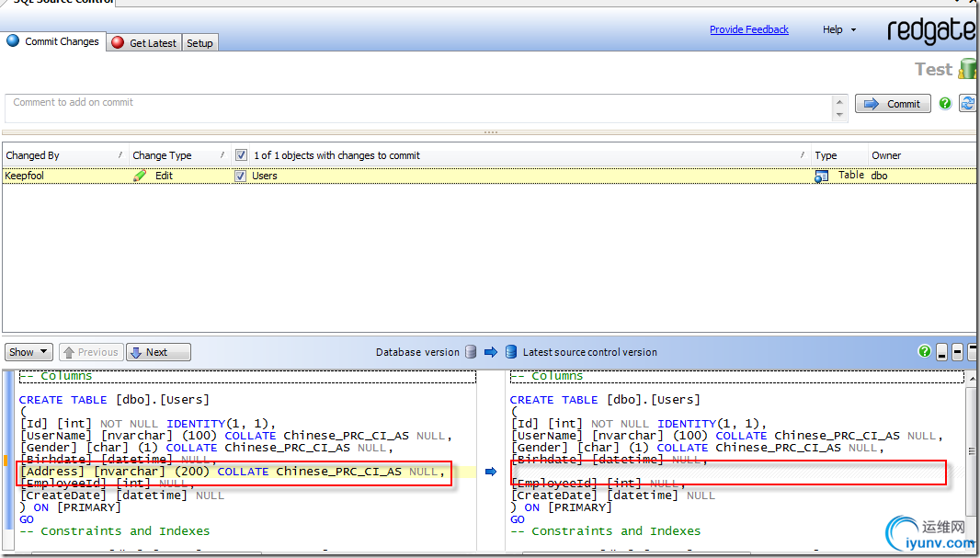Click the Table type icon in Users row
This screenshot has height=558, width=980.
click(822, 176)
